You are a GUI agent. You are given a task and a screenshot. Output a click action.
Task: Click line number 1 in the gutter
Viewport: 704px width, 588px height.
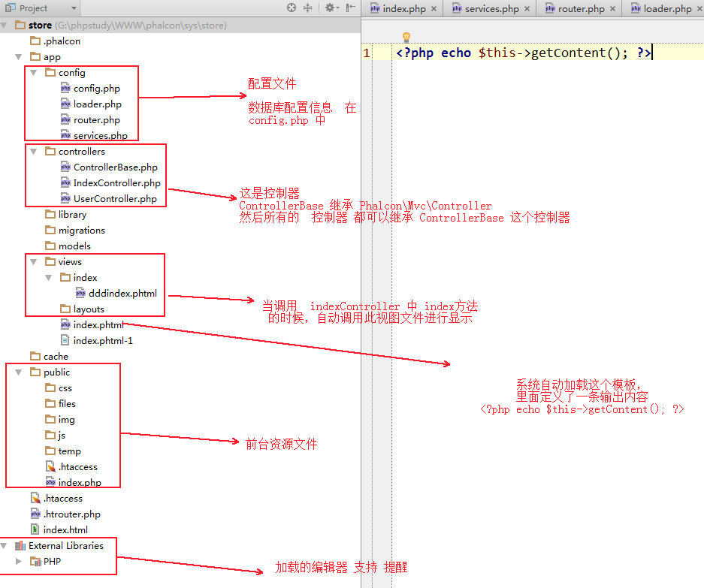tap(366, 53)
